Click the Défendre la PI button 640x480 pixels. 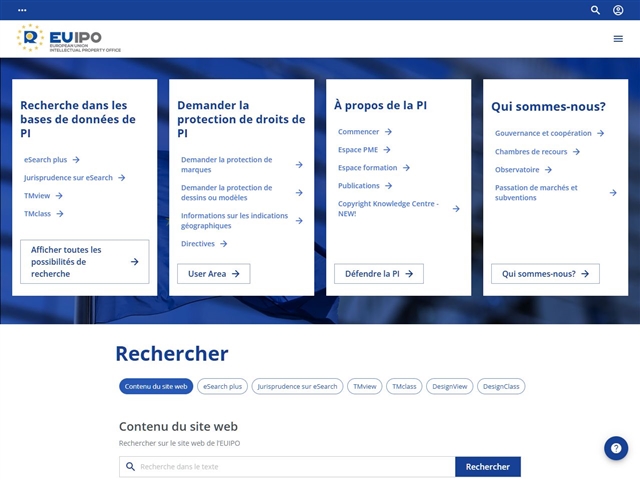[379, 273]
